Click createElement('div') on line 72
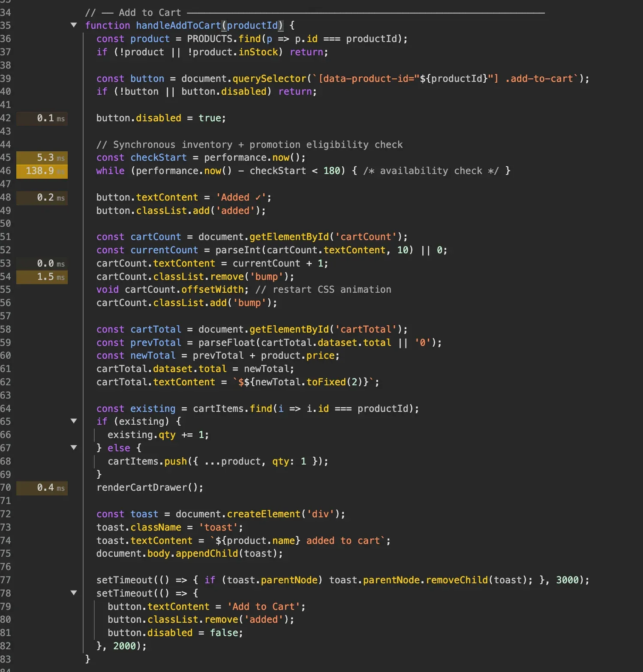643x672 pixels. tap(283, 514)
